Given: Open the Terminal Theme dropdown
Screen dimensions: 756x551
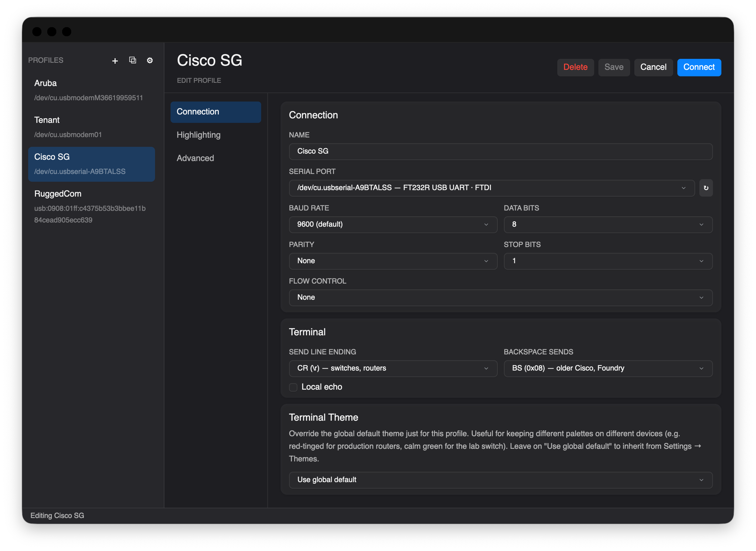Looking at the screenshot, I should pyautogui.click(x=501, y=480).
